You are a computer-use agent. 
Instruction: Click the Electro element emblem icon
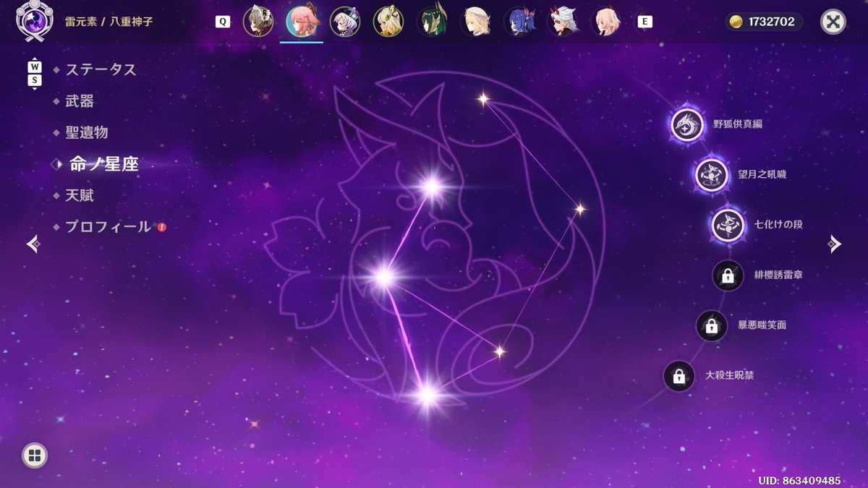(33, 20)
